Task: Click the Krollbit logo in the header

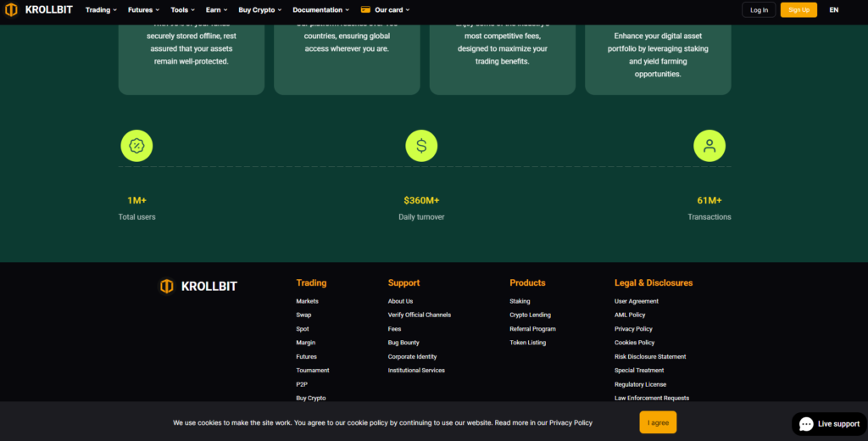Action: click(x=38, y=9)
